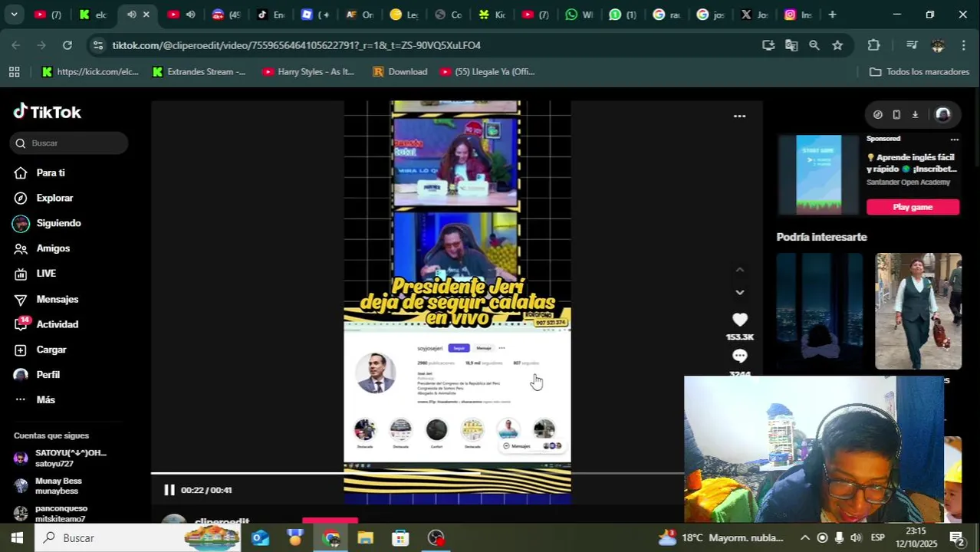Open the zoom magnifier icon in address bar
Image resolution: width=980 pixels, height=552 pixels.
click(x=814, y=45)
